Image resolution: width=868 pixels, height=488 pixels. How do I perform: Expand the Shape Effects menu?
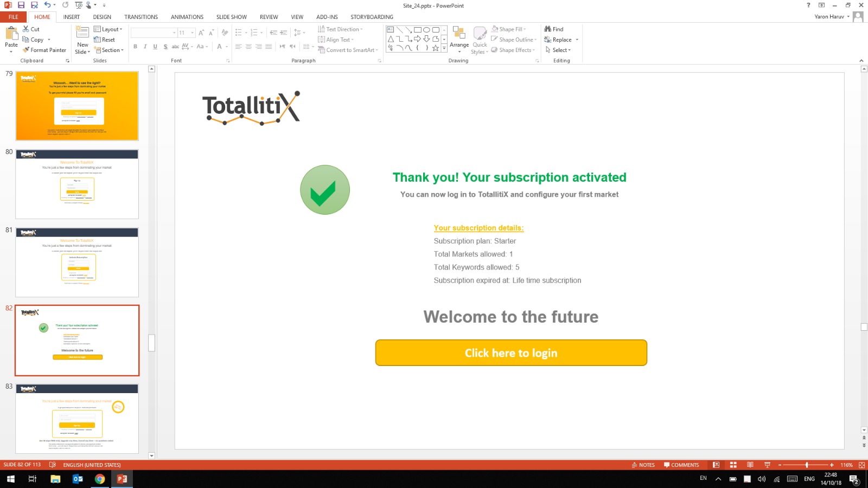[513, 50]
